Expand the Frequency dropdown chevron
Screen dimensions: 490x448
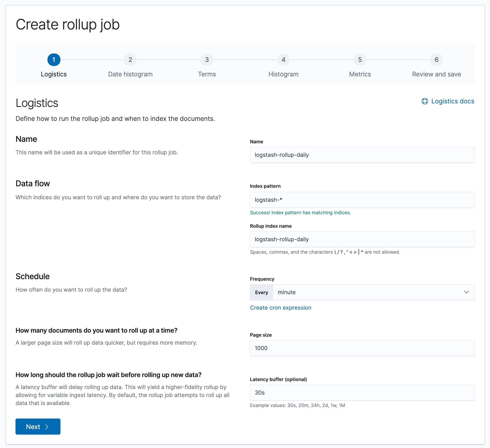pos(466,292)
